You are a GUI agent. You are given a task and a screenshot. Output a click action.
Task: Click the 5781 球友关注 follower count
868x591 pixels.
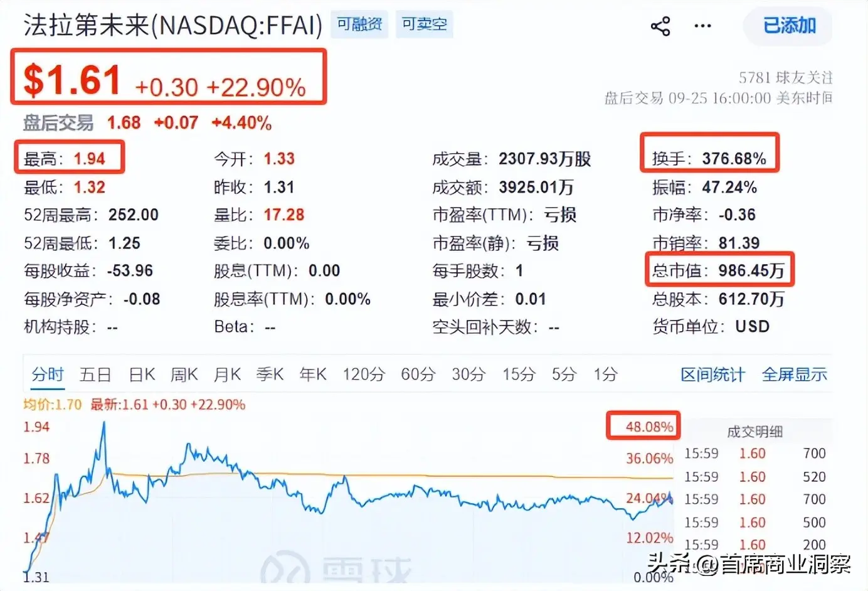coord(786,77)
